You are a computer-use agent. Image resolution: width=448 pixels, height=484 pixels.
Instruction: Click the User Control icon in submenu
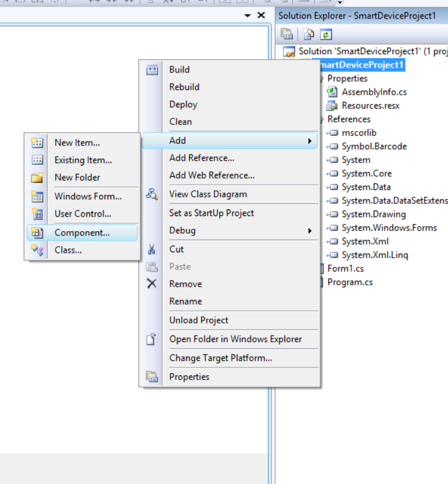point(37,214)
